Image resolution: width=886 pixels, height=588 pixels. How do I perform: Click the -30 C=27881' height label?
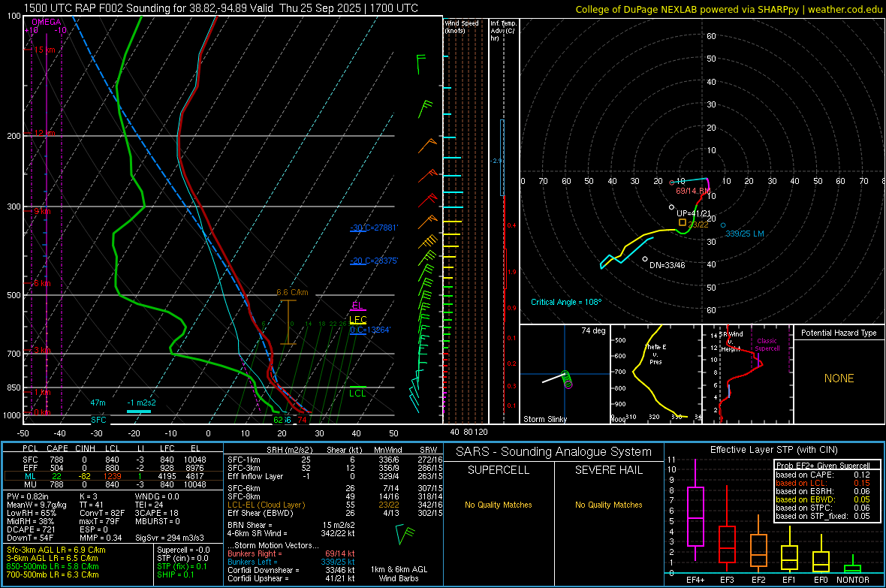tap(374, 228)
